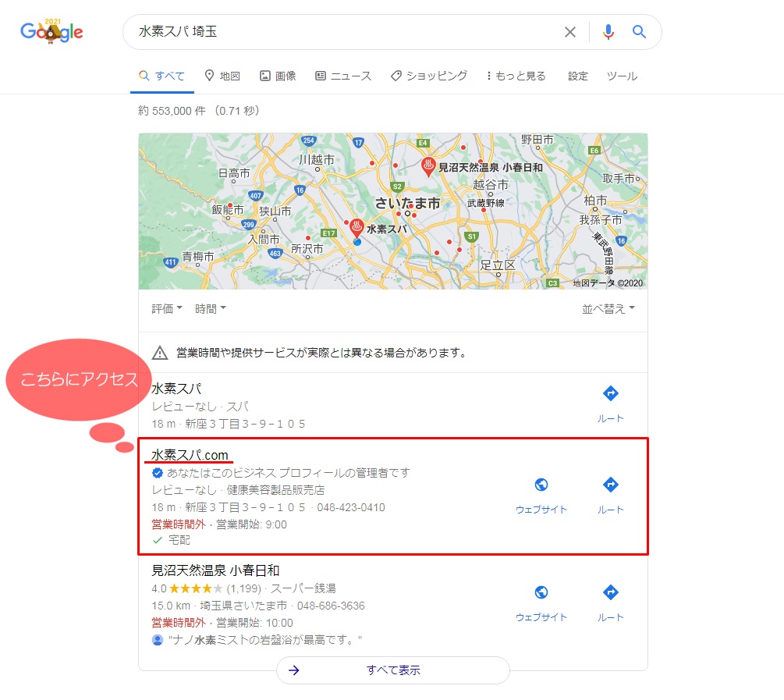Open the 評価 filter dropdown
This screenshot has height=700, width=784.
(x=167, y=309)
